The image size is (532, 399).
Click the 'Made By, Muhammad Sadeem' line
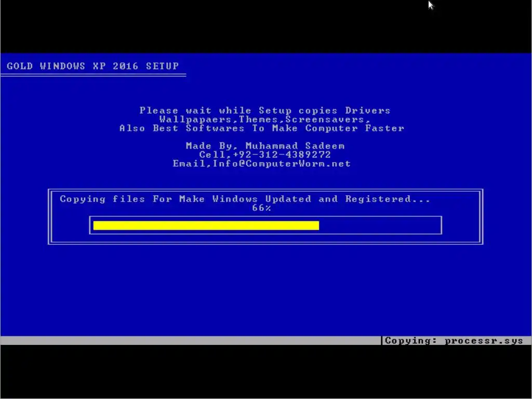tap(265, 146)
